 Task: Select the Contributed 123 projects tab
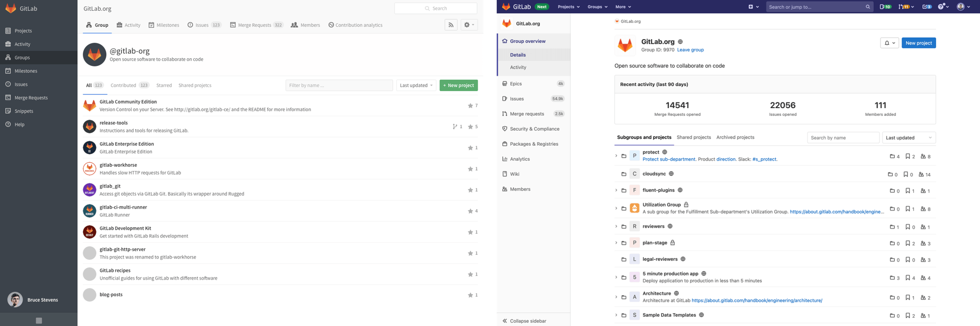pyautogui.click(x=129, y=85)
